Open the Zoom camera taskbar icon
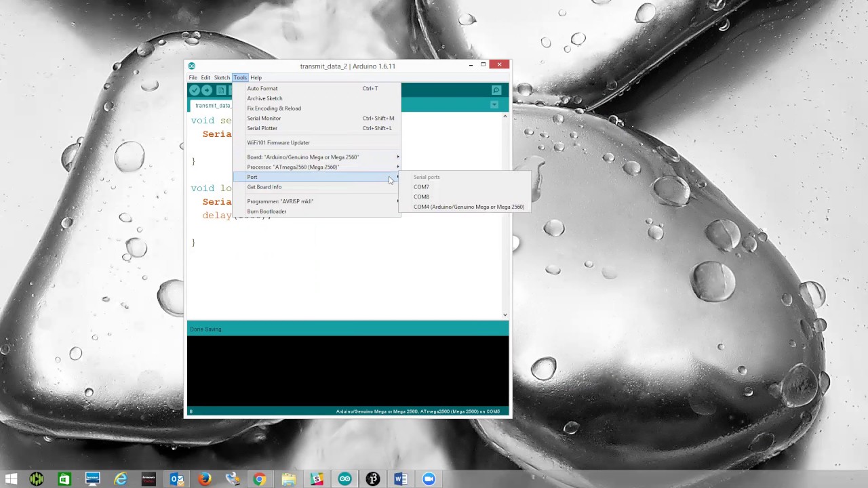The width and height of the screenshot is (868, 488). tap(429, 479)
